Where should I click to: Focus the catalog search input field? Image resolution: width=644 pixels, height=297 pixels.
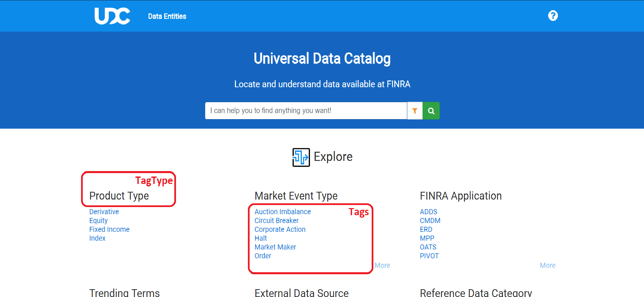pyautogui.click(x=306, y=111)
